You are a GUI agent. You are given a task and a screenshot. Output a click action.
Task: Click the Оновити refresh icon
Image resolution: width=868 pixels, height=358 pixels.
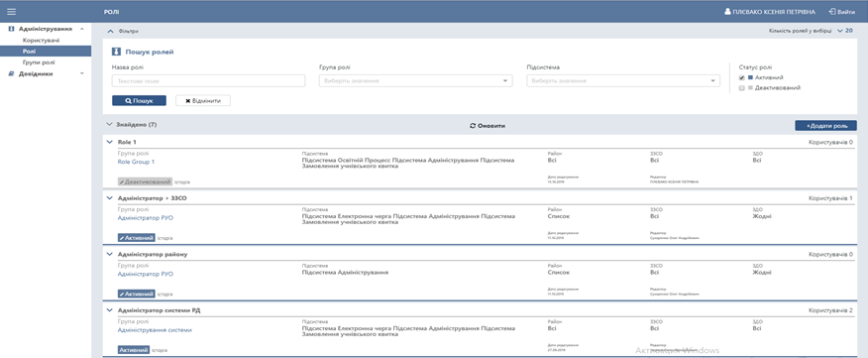click(x=473, y=126)
